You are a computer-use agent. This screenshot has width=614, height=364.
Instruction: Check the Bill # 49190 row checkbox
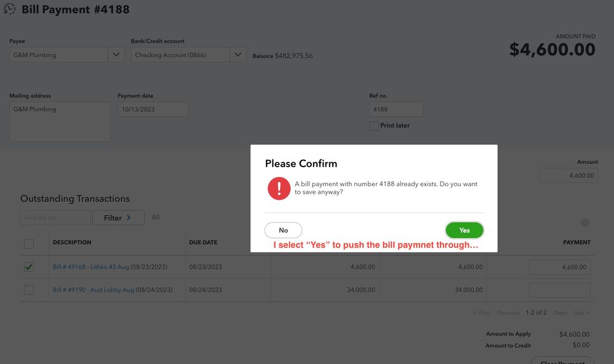pyautogui.click(x=29, y=290)
